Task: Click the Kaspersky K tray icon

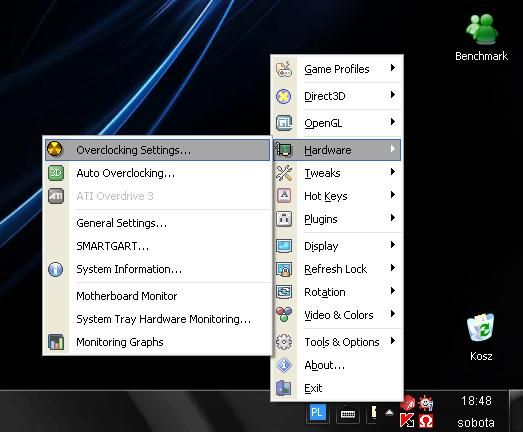Action: point(407,420)
